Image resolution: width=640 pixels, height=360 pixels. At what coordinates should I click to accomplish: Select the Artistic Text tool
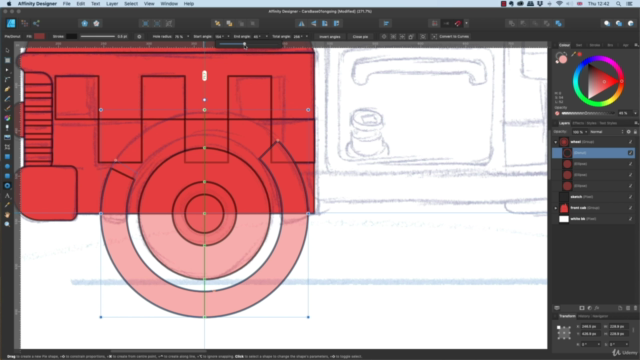(7, 196)
